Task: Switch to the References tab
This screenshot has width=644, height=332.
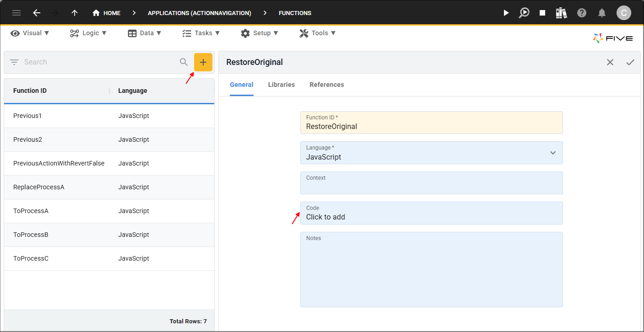Action: point(327,85)
